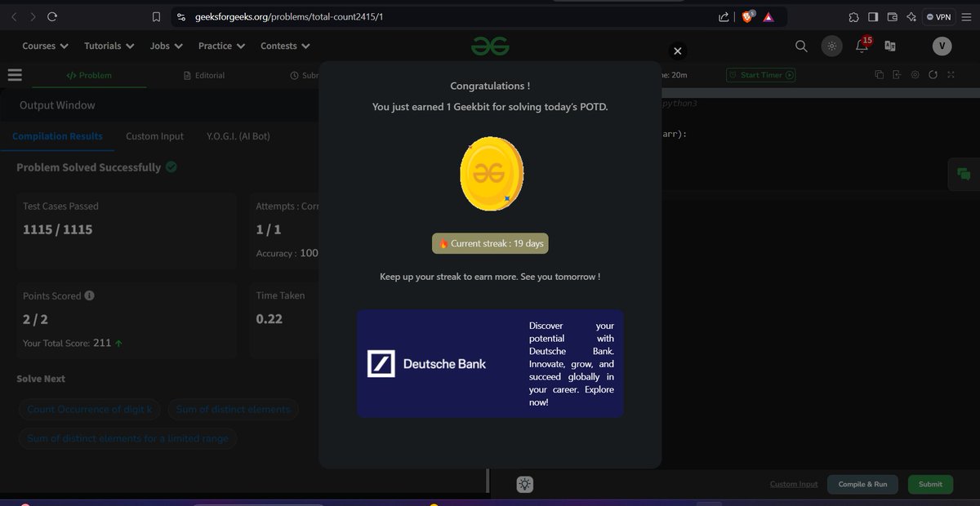
Task: Click the Deutsche Bank advertisement banner
Action: point(490,364)
